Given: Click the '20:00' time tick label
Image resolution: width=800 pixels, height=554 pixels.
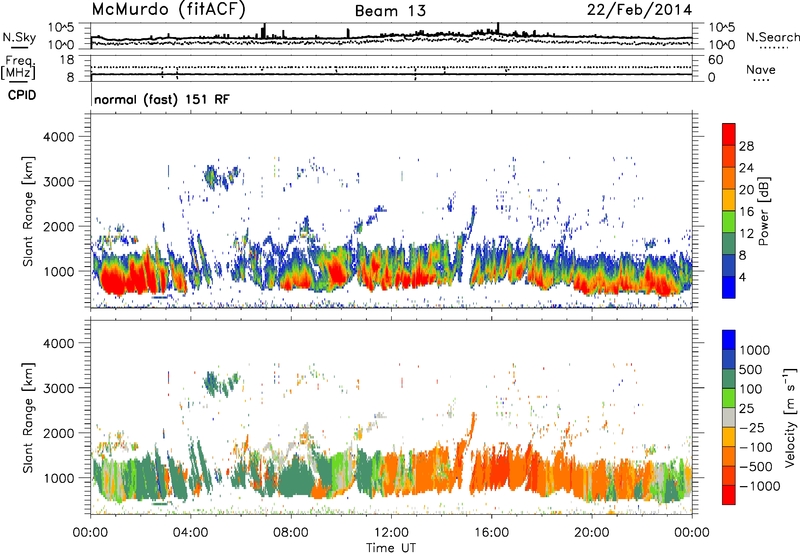Looking at the screenshot, I should point(592,533).
